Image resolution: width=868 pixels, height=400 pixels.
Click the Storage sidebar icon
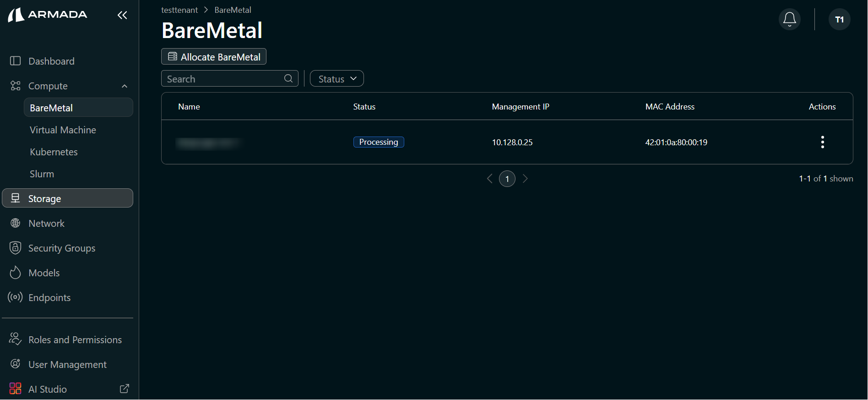(x=16, y=198)
